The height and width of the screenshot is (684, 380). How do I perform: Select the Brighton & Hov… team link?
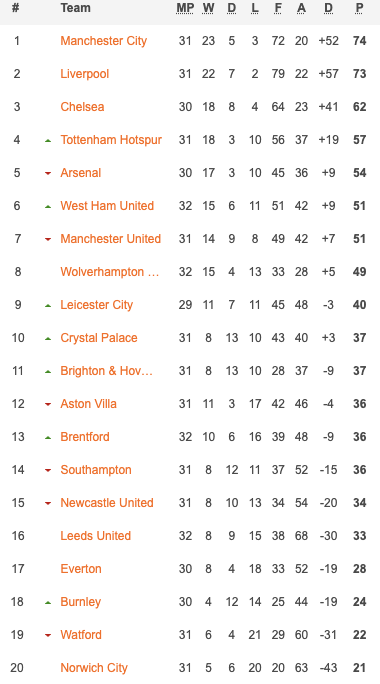click(x=106, y=371)
